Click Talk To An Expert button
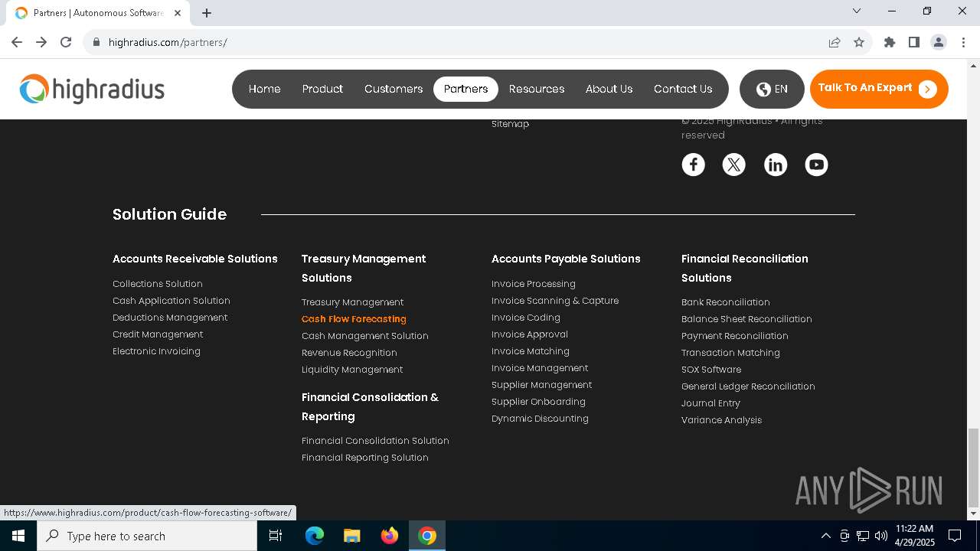980x551 pixels. click(x=879, y=89)
